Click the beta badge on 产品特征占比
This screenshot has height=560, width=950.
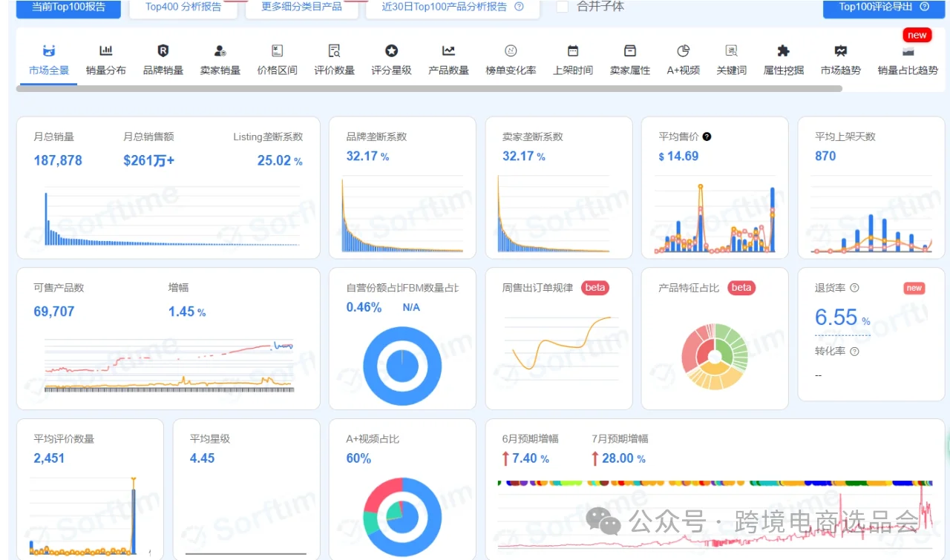click(741, 288)
